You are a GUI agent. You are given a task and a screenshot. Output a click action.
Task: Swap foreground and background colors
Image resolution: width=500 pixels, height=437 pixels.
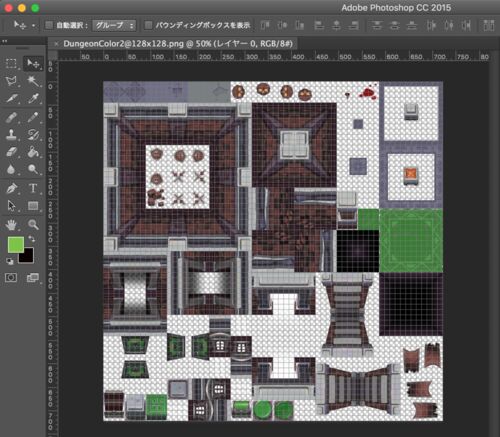pos(32,239)
